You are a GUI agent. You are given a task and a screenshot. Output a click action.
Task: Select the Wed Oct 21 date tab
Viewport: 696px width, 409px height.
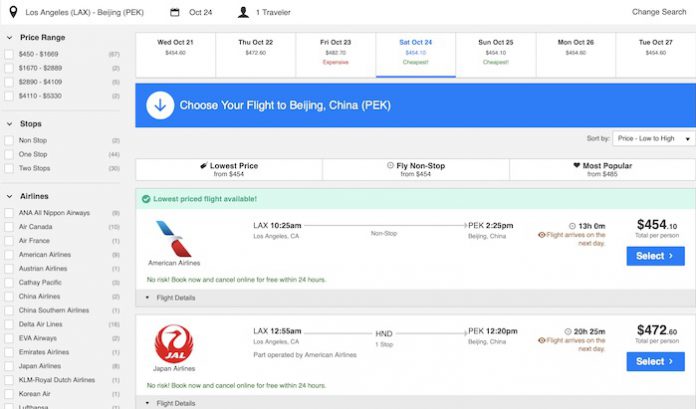175,55
